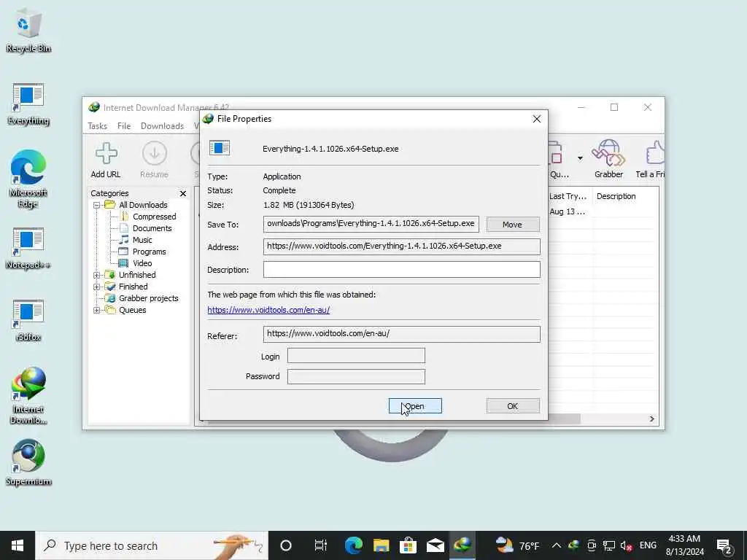Click the horizontal scrollbar right arrow

pos(651,419)
